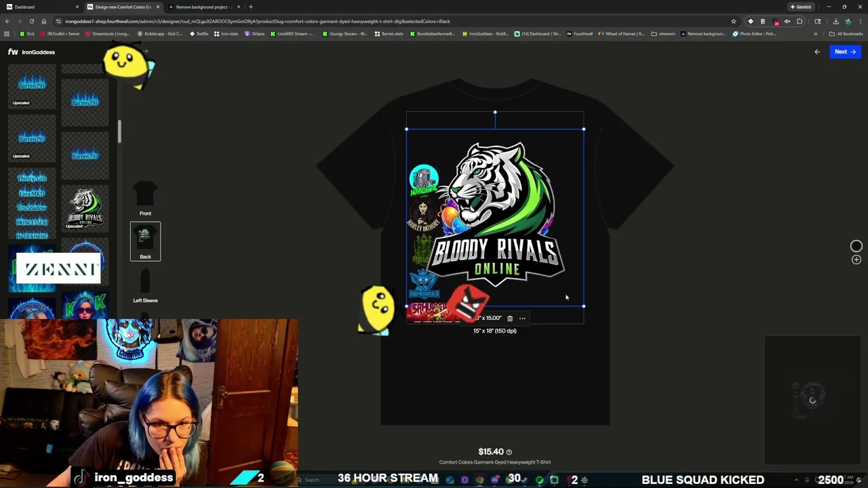Click the browser home button
This screenshot has height=488, width=868.
43,21
